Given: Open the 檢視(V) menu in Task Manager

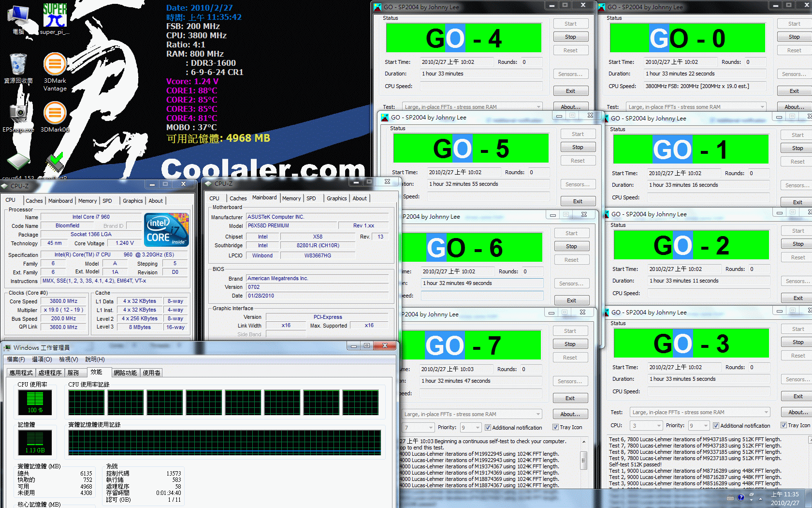Looking at the screenshot, I should 69,359.
